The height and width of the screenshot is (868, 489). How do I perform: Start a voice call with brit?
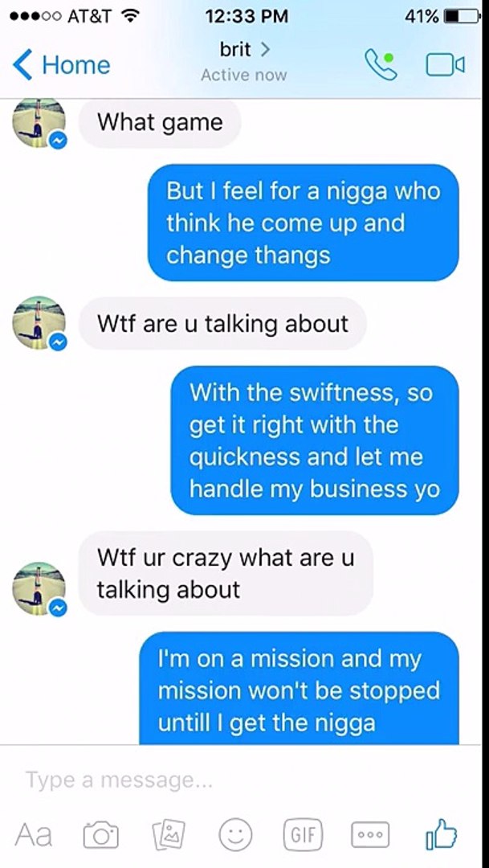381,65
